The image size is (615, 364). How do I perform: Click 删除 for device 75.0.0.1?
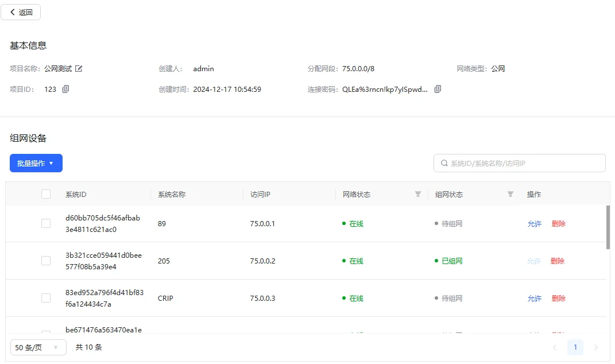pyautogui.click(x=559, y=223)
